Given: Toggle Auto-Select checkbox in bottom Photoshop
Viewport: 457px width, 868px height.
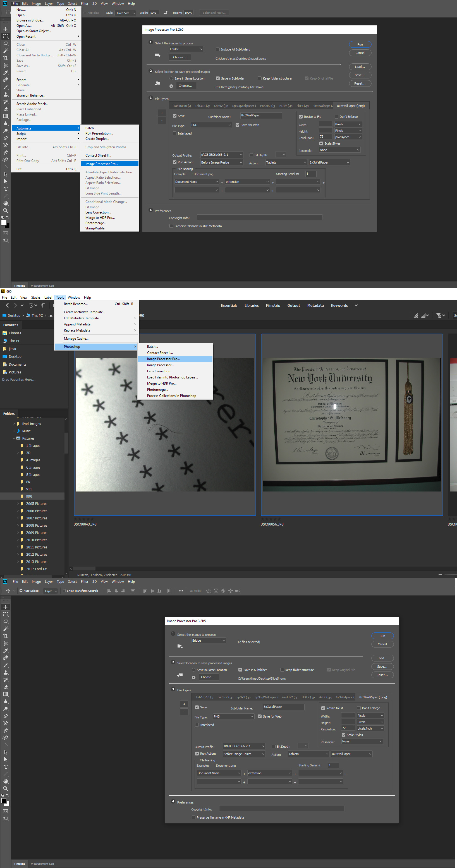Looking at the screenshot, I should (21, 591).
